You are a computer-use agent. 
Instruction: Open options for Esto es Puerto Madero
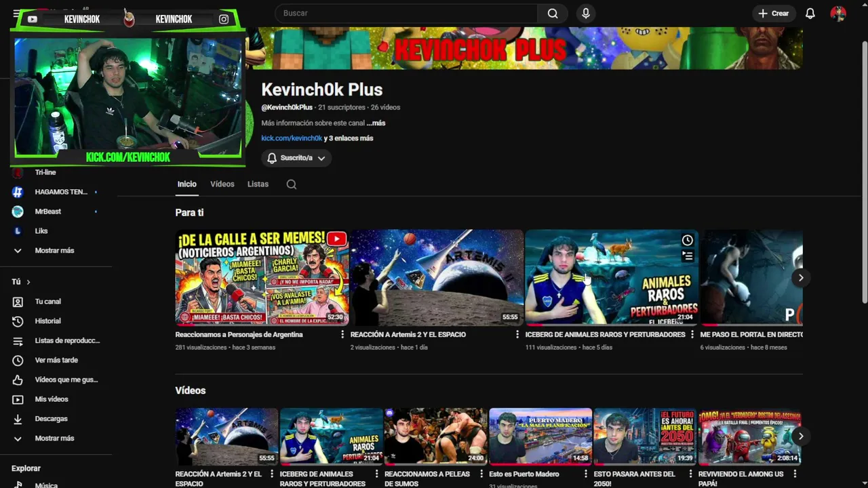[586, 474]
